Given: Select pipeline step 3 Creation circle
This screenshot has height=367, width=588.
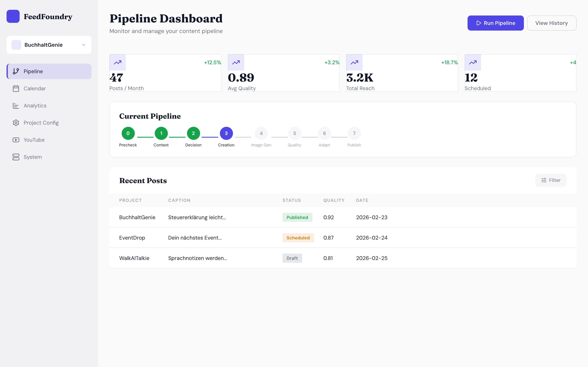Looking at the screenshot, I should point(226,133).
